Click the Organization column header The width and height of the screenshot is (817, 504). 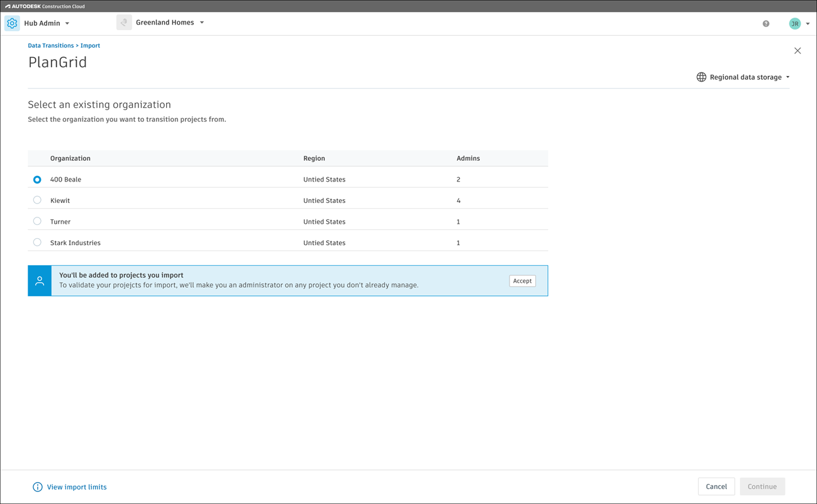tap(70, 158)
